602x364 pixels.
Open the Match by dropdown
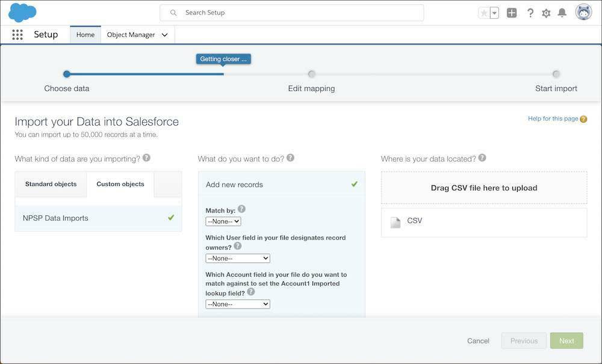coord(223,221)
